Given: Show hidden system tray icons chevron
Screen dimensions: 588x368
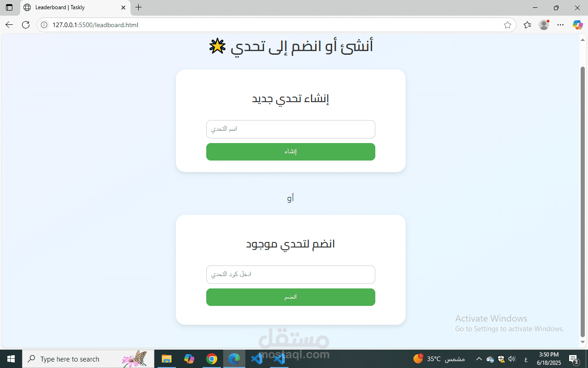Looking at the screenshot, I should click(479, 359).
